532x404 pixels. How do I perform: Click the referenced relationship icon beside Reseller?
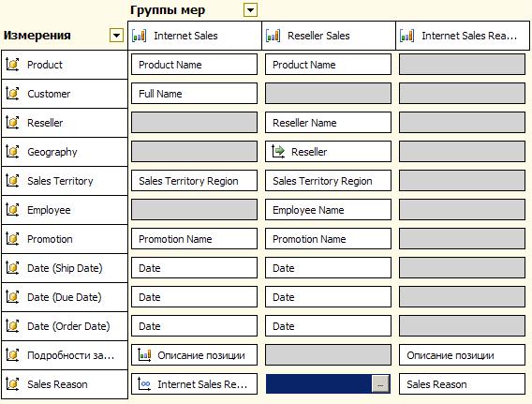278,152
